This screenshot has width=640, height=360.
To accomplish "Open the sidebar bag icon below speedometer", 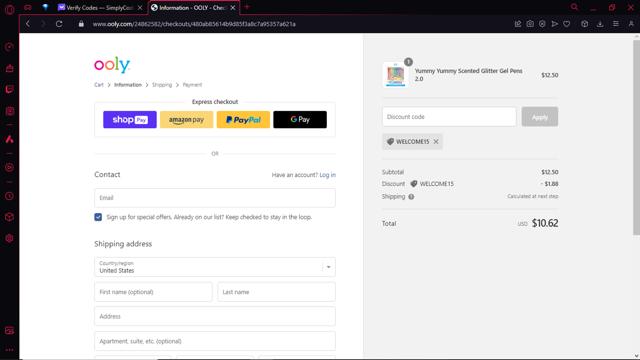I will pyautogui.click(x=9, y=68).
